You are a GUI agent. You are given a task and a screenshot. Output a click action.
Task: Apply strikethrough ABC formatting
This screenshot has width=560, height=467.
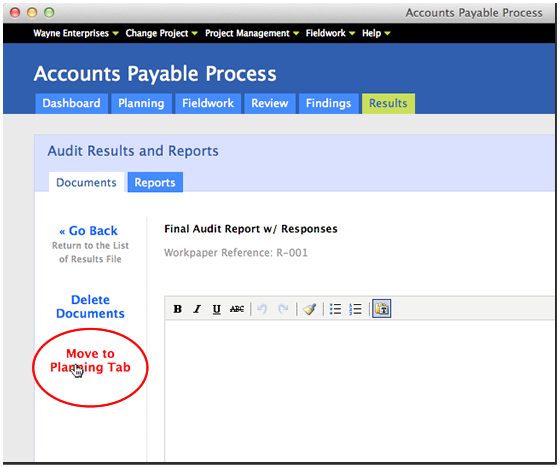(x=237, y=309)
